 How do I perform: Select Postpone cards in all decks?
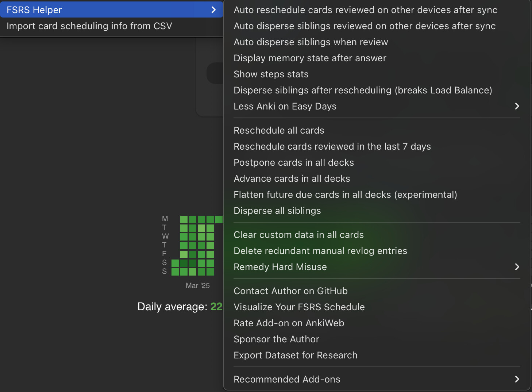click(377, 162)
